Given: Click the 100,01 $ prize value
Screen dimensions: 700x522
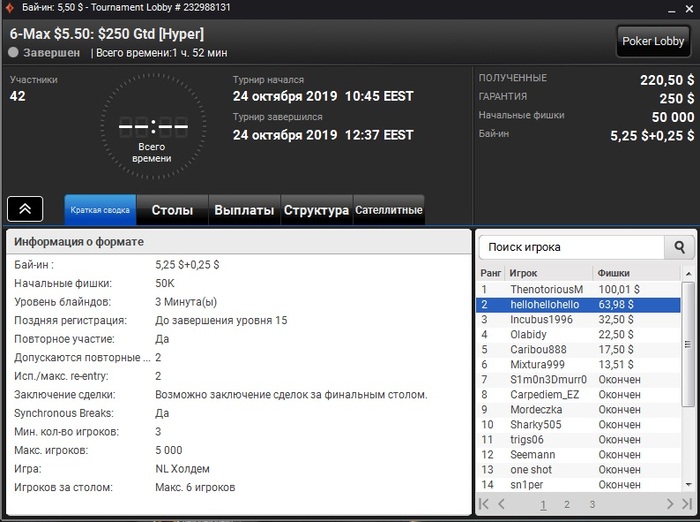Looking at the screenshot, I should pos(619,289).
